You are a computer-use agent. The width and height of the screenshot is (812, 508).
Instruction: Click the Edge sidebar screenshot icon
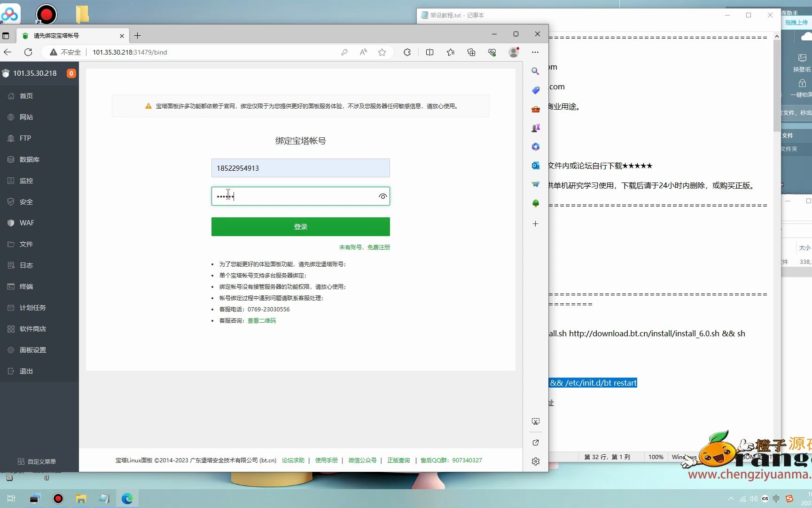(535, 421)
